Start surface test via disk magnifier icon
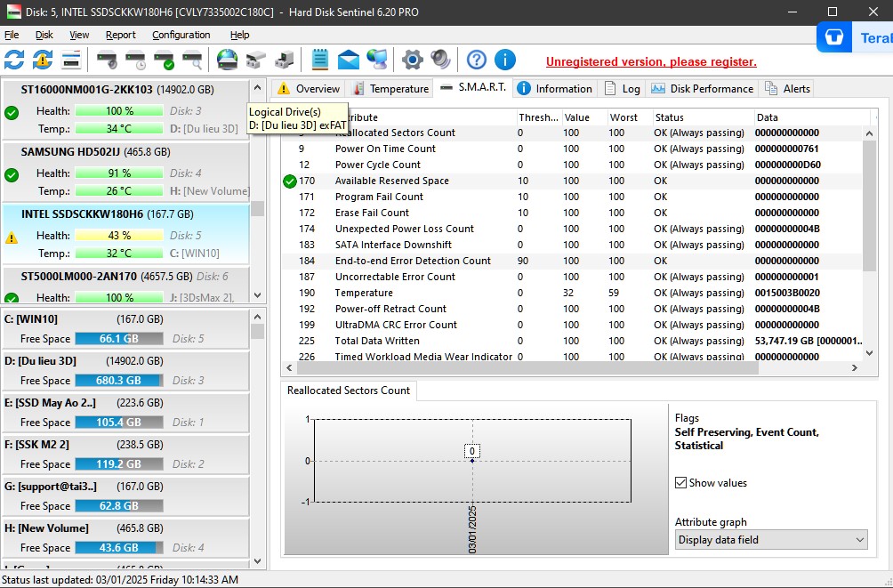Viewport: 893px width, 588px height. [x=191, y=61]
